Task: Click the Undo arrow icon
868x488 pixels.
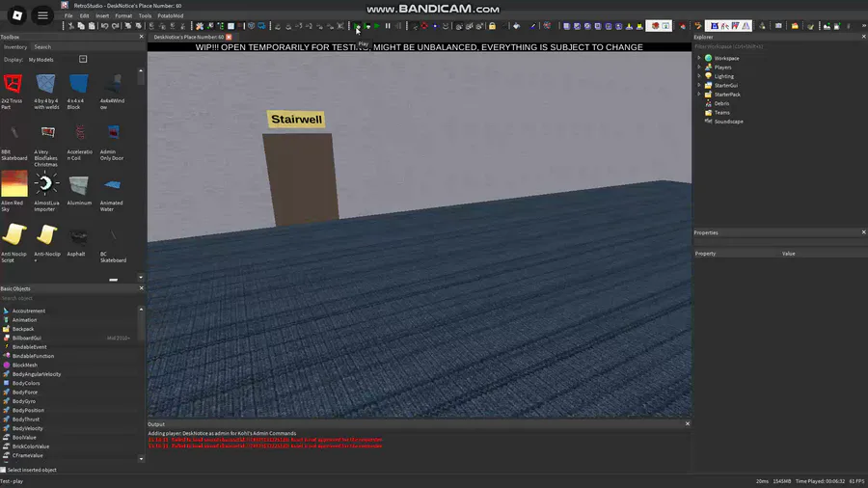Action: coord(104,26)
